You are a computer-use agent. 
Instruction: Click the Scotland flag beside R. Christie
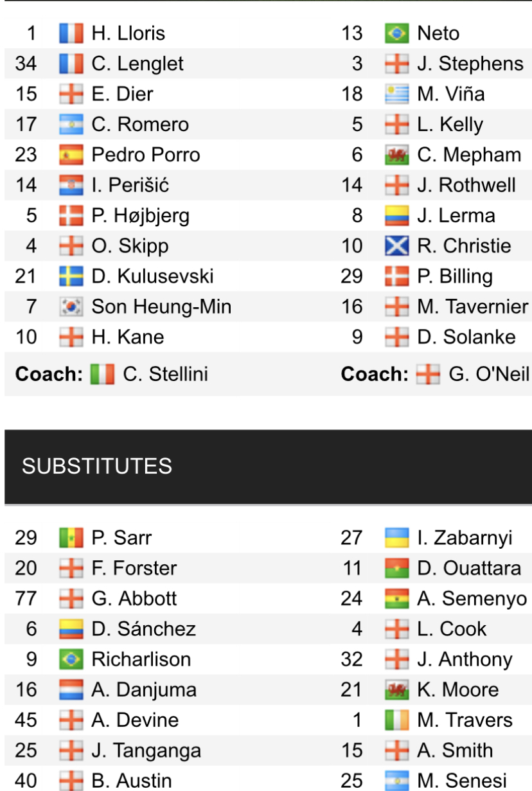[397, 246]
